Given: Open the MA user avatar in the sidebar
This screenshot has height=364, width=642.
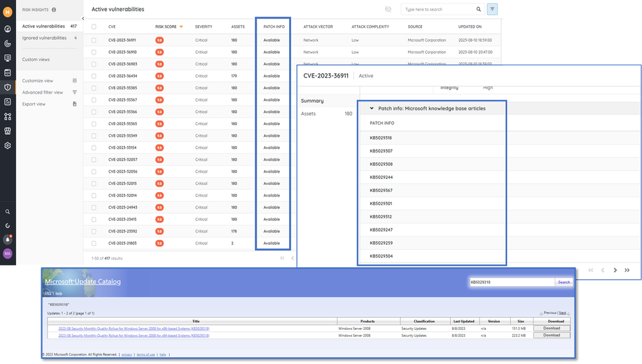Looking at the screenshot, I should [8, 254].
